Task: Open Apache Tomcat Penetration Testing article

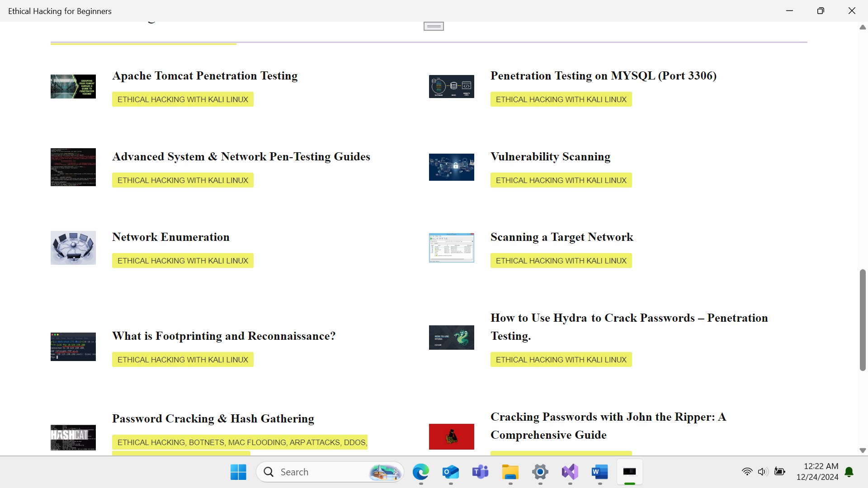Action: [205, 75]
